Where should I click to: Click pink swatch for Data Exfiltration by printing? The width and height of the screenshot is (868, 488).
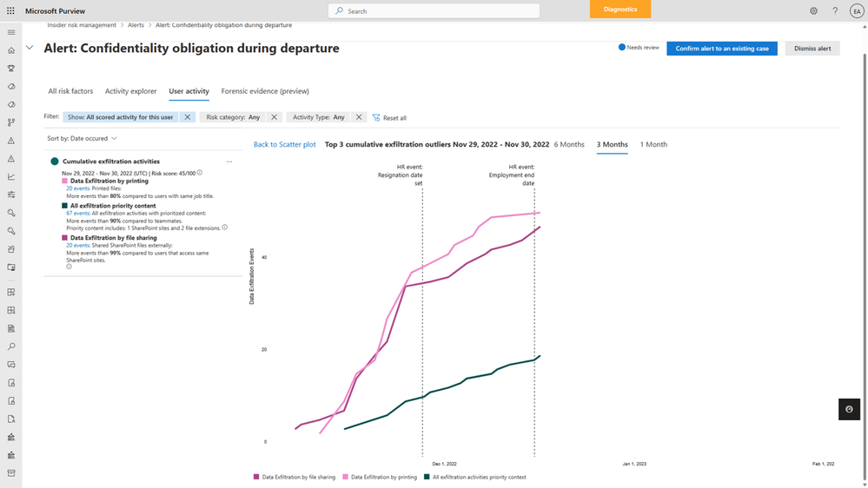(65, 181)
